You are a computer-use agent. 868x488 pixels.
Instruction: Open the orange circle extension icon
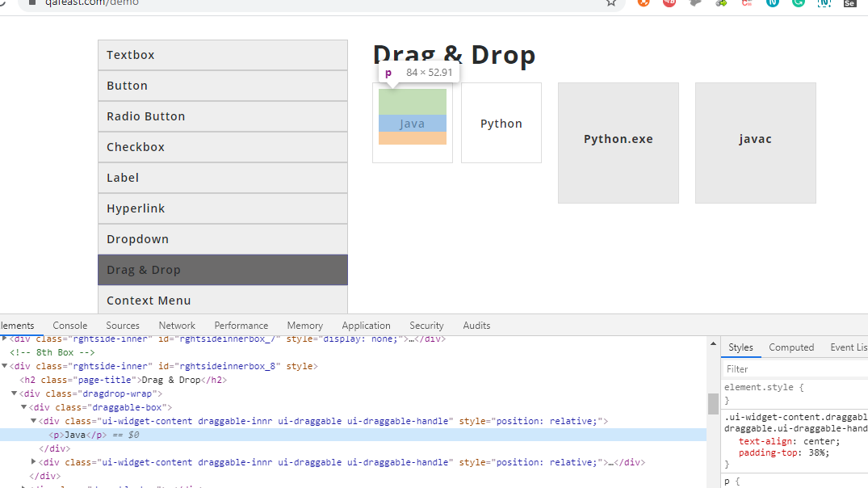(x=644, y=2)
